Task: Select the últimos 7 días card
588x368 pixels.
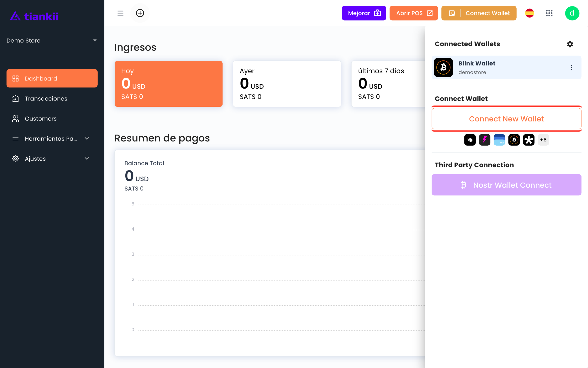Action: 388,84
